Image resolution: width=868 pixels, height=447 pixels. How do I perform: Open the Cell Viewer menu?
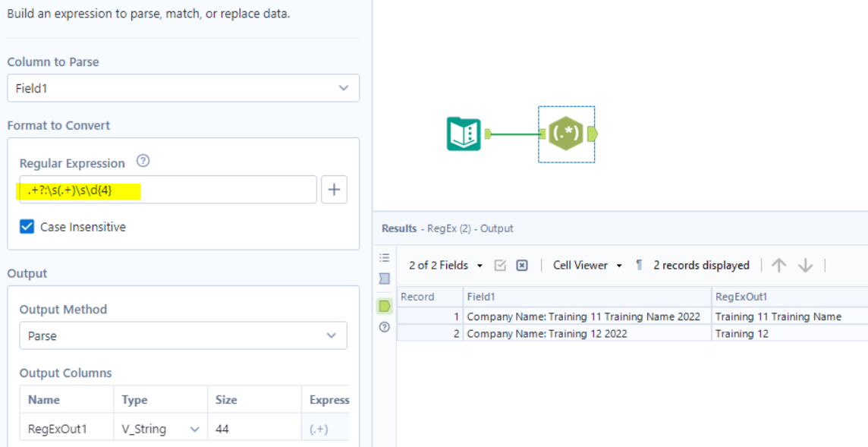(587, 265)
